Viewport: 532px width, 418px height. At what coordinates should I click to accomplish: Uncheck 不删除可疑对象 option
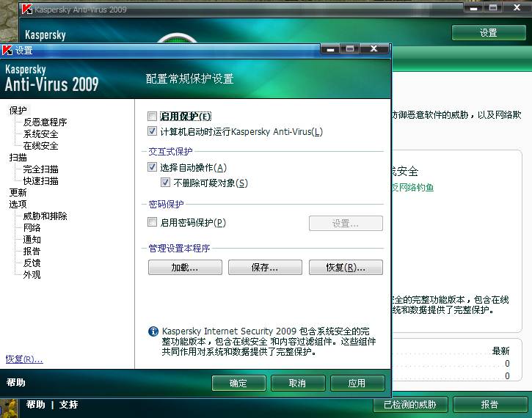(x=166, y=183)
